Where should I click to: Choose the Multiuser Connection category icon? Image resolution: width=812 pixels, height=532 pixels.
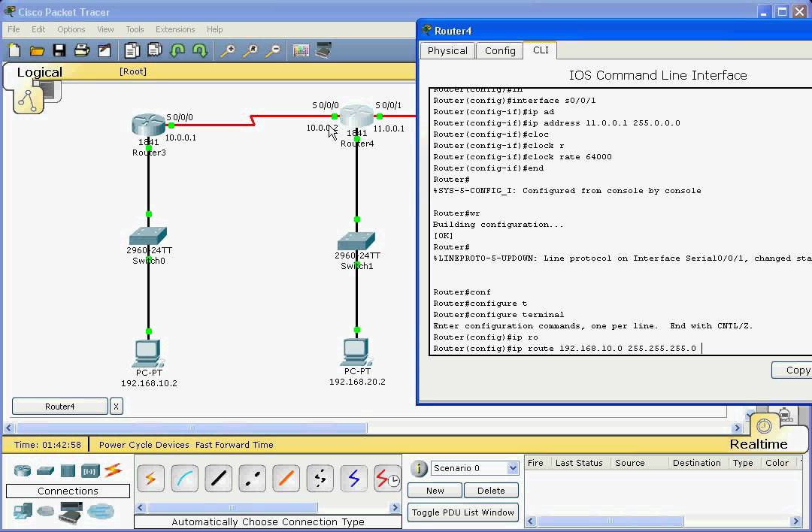(101, 512)
